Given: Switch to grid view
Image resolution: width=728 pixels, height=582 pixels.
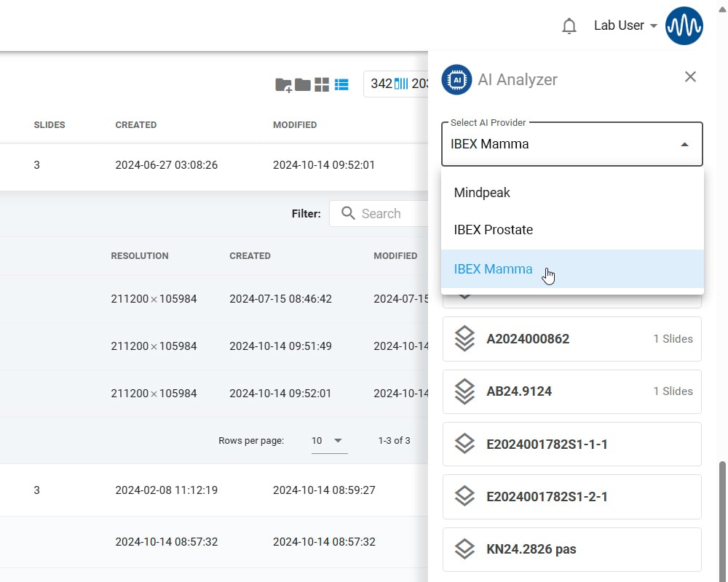Looking at the screenshot, I should coord(322,84).
